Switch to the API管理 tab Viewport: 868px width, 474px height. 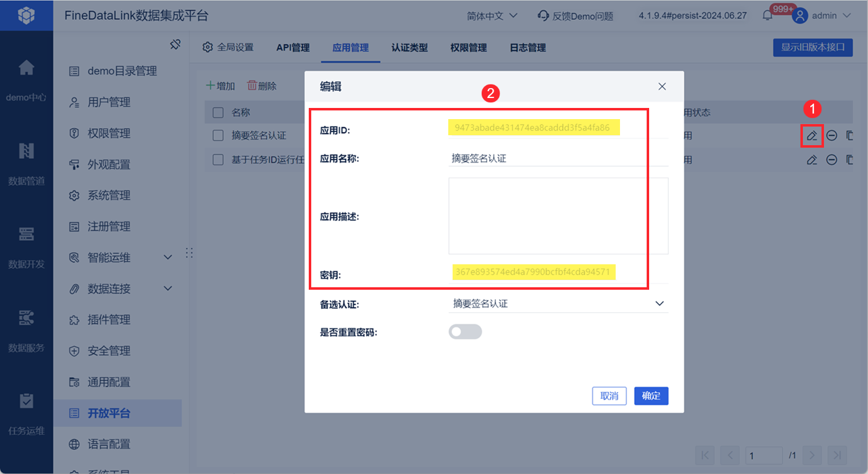tap(293, 48)
